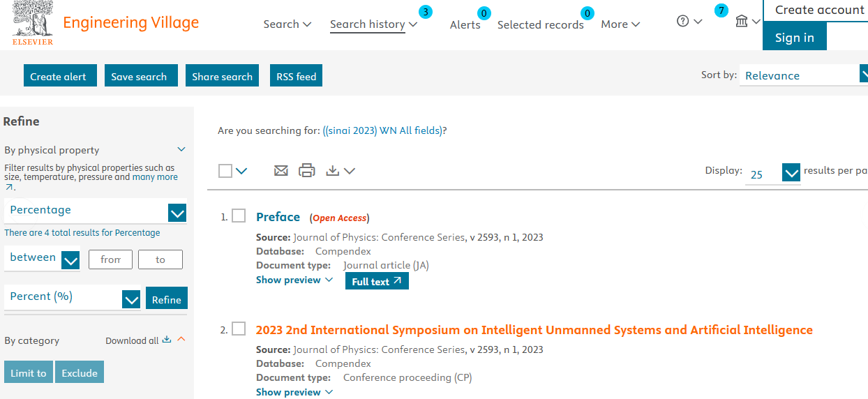868x399 pixels.
Task: Expand the download options chevron
Action: (350, 171)
